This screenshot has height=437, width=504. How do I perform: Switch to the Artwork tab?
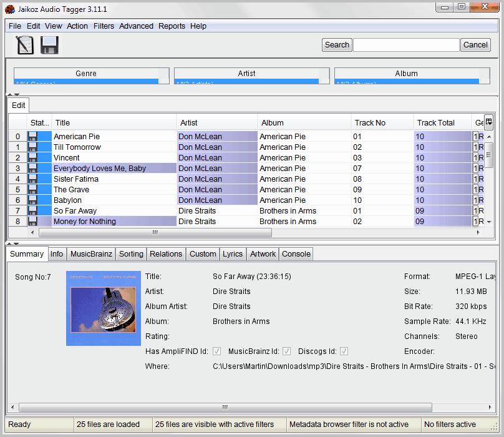263,254
